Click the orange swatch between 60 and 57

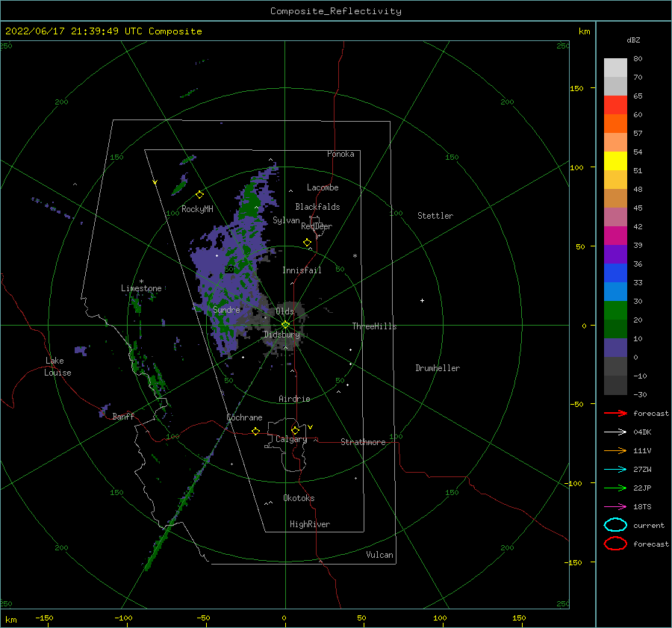[615, 124]
